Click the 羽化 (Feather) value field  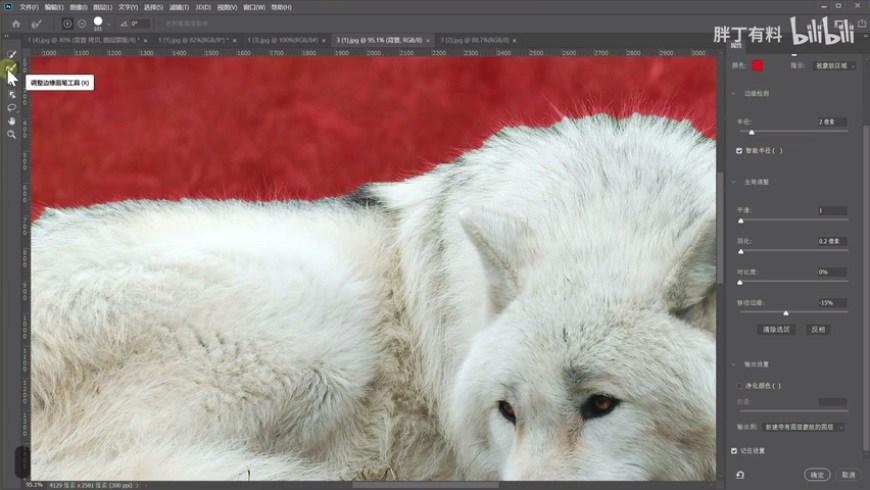[831, 241]
